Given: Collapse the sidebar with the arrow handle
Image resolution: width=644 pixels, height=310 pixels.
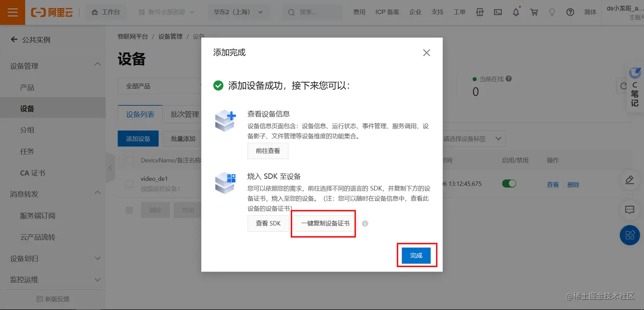Looking at the screenshot, I should point(110,168).
